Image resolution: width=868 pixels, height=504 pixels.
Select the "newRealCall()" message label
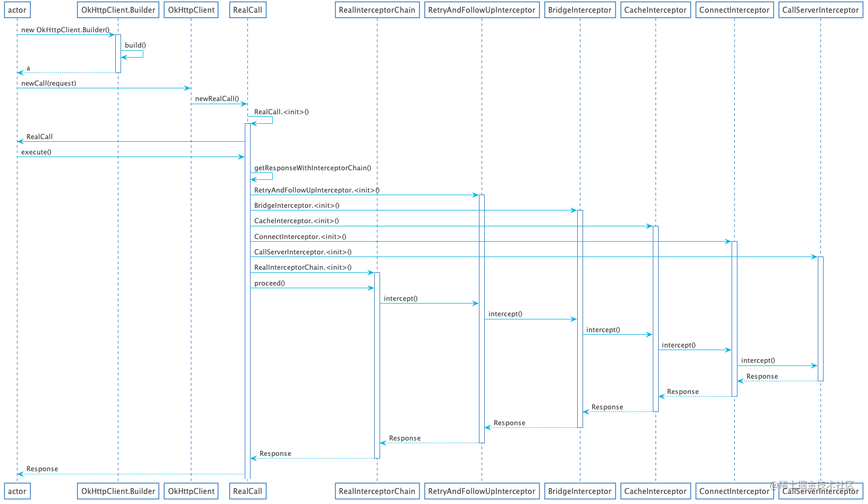[x=217, y=99]
